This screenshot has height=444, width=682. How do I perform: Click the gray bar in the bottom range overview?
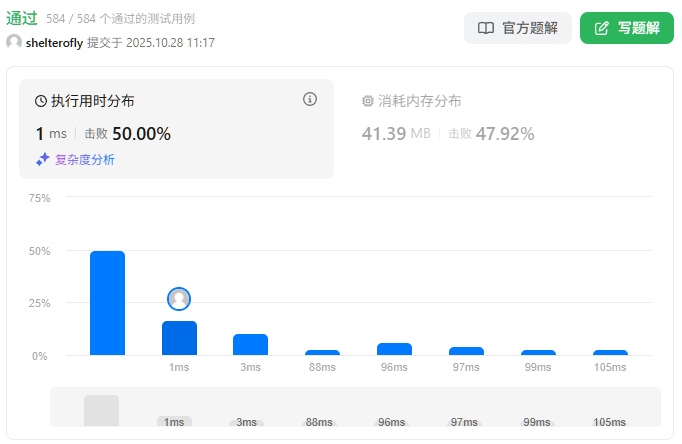point(101,411)
